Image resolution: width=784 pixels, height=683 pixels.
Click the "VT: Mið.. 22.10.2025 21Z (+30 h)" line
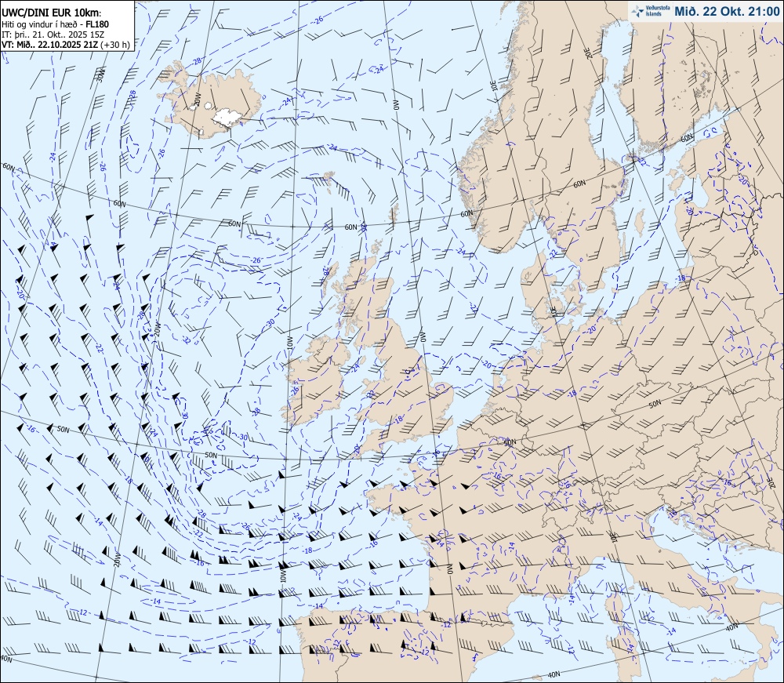pos(66,45)
